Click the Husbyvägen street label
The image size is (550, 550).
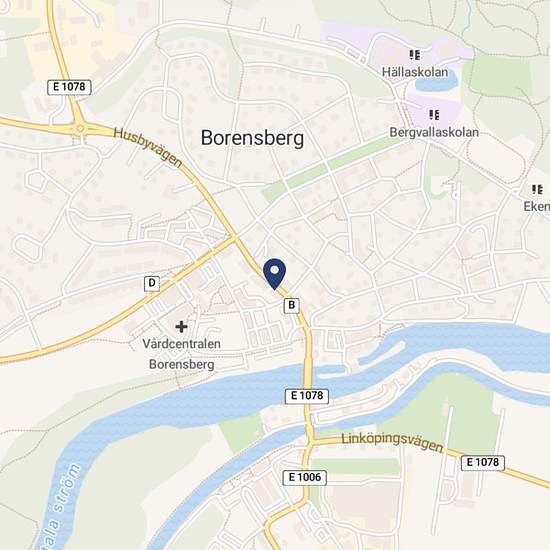[148, 147]
